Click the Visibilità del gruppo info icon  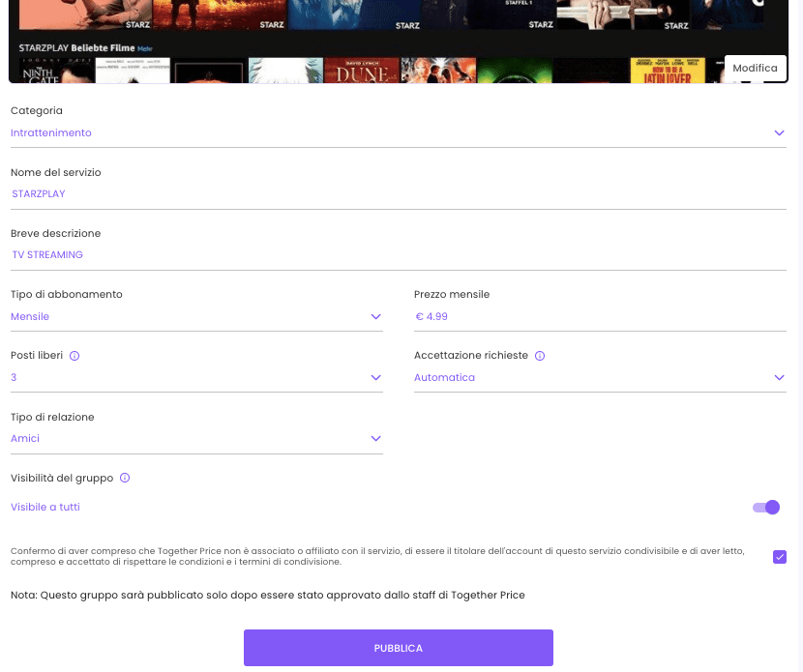click(125, 478)
